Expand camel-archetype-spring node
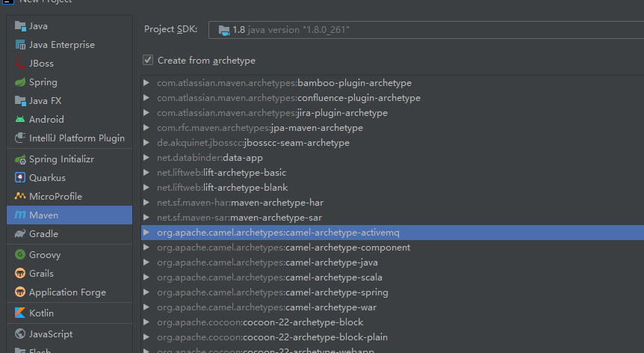Viewport: 644px width, 353px height. pyautogui.click(x=146, y=292)
